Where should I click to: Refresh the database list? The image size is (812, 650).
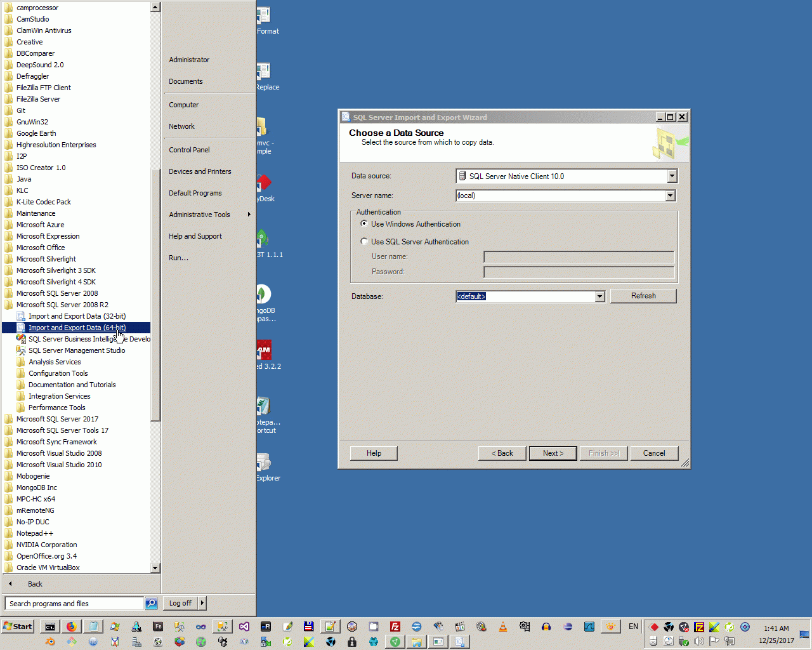point(643,296)
